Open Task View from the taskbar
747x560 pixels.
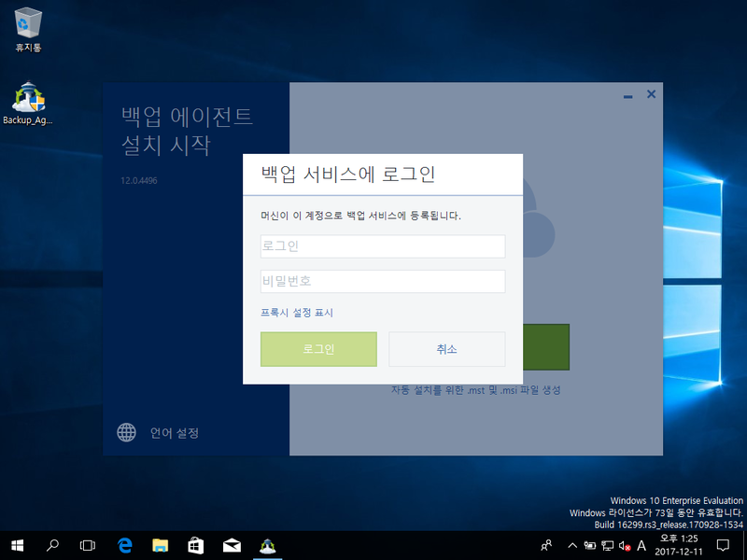[88, 546]
